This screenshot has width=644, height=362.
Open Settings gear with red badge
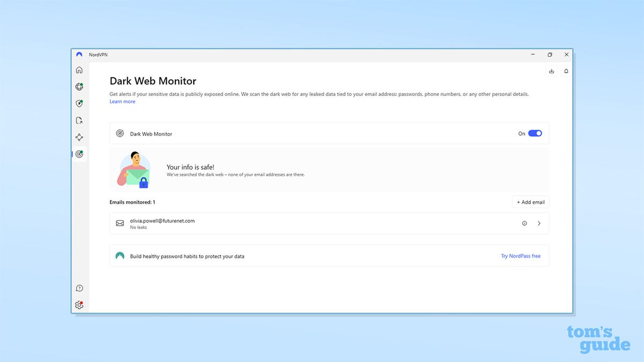click(x=79, y=305)
